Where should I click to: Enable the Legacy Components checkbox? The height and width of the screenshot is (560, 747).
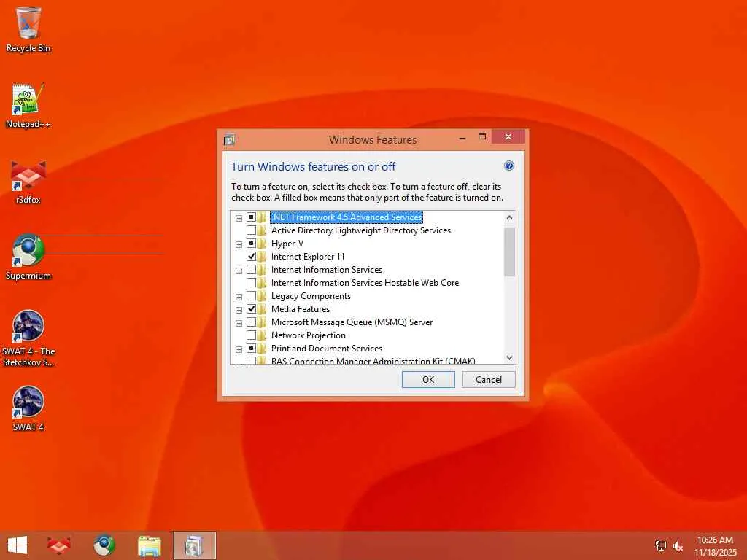(x=251, y=296)
